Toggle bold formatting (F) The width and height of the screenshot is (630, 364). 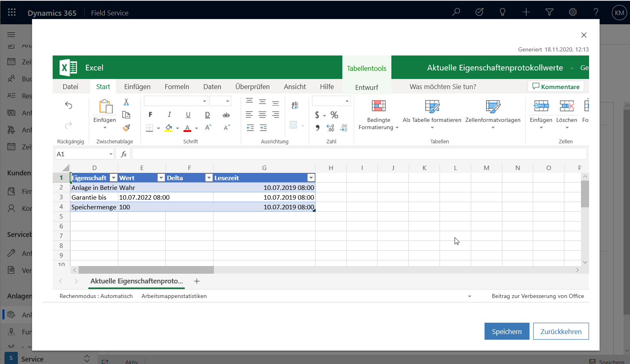coord(150,115)
